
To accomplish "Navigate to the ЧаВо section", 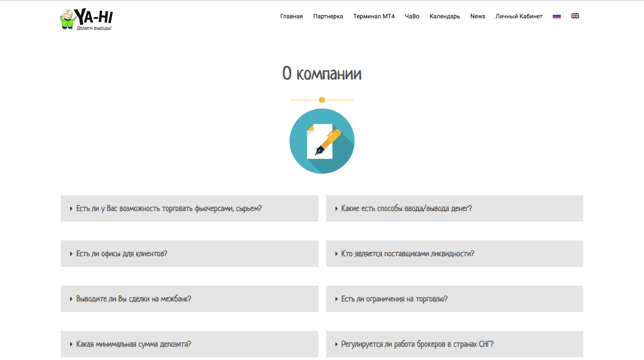I will [x=412, y=16].
